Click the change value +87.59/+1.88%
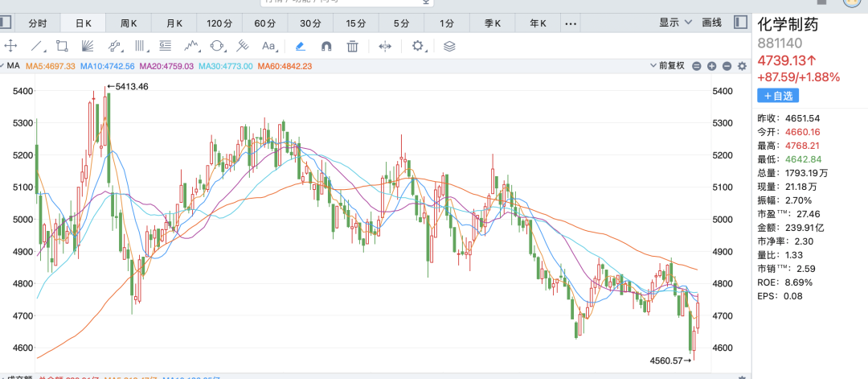The image size is (868, 379). pos(799,77)
